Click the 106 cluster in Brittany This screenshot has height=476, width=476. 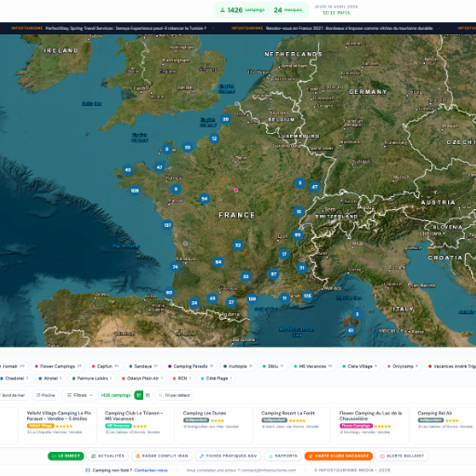135,191
